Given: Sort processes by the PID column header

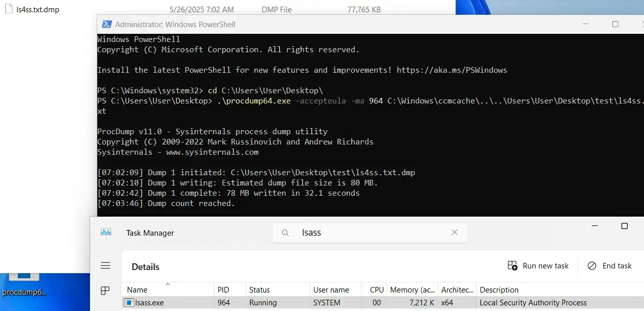Looking at the screenshot, I should [224, 289].
